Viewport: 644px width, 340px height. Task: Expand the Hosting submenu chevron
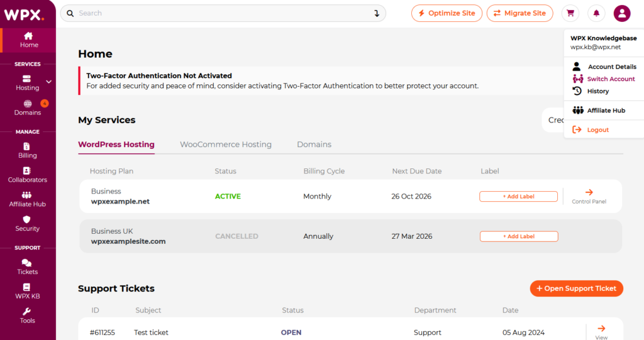[x=49, y=82]
